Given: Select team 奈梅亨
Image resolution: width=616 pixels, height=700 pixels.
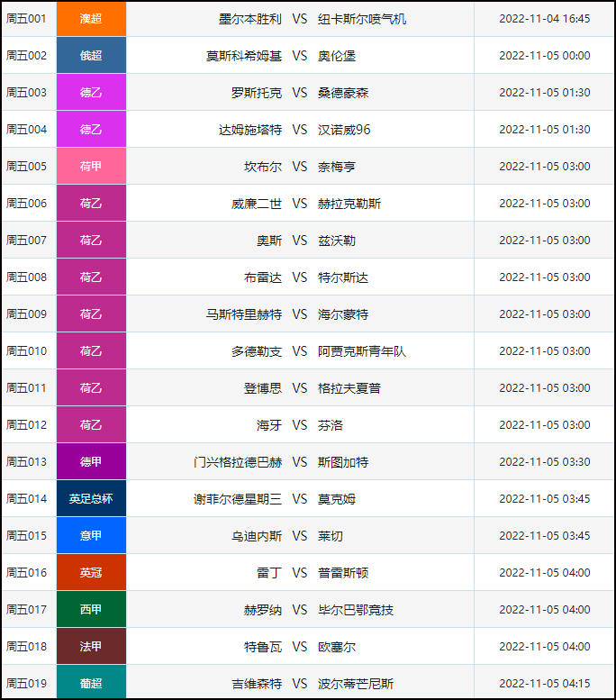Looking at the screenshot, I should tap(337, 167).
